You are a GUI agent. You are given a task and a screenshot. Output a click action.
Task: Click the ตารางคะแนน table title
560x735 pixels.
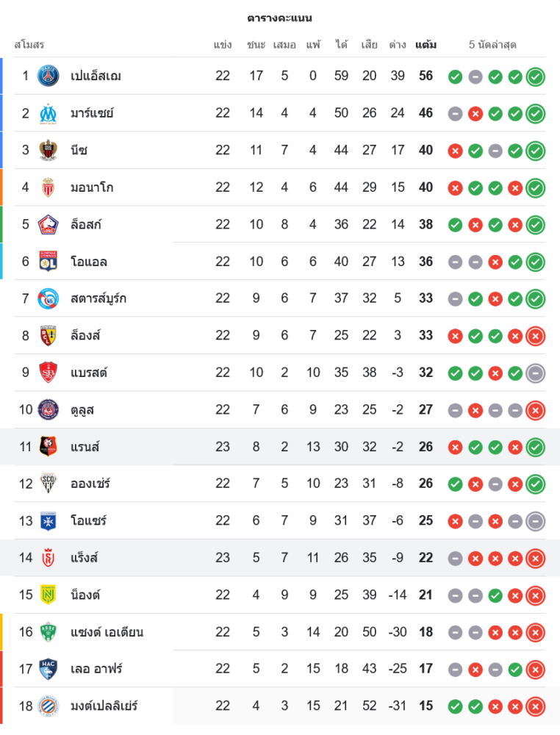[x=280, y=18]
